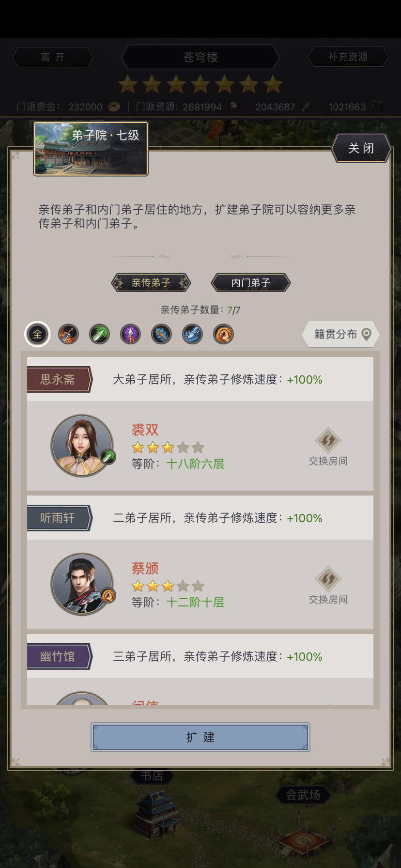Open 蔡颁's portrait avatar
401x868 pixels.
[82, 584]
